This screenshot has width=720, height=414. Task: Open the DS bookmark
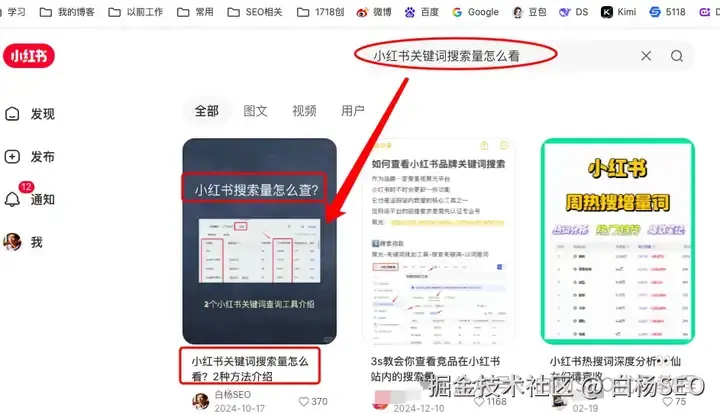574,12
